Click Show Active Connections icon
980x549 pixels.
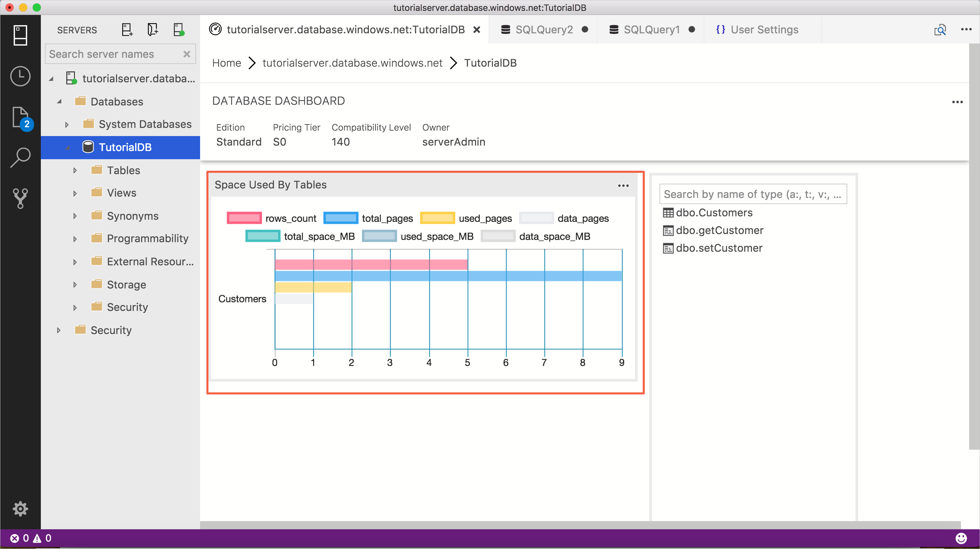coord(178,30)
